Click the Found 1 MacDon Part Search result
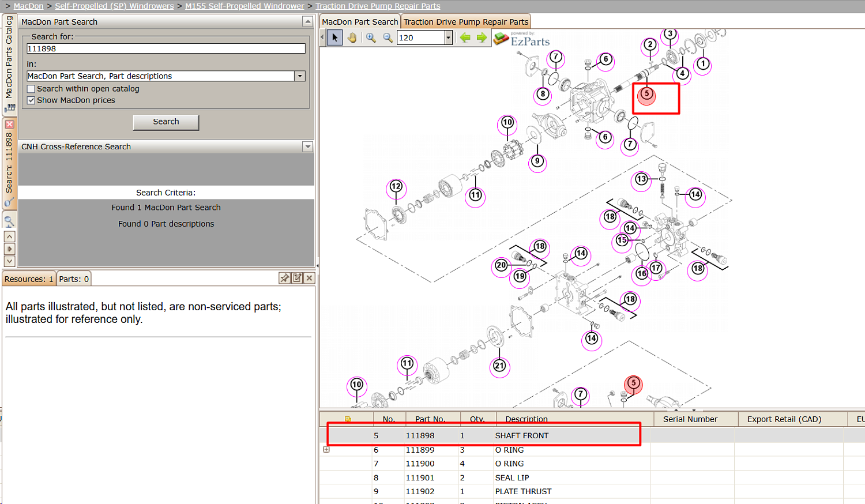This screenshot has width=865, height=504. 166,208
